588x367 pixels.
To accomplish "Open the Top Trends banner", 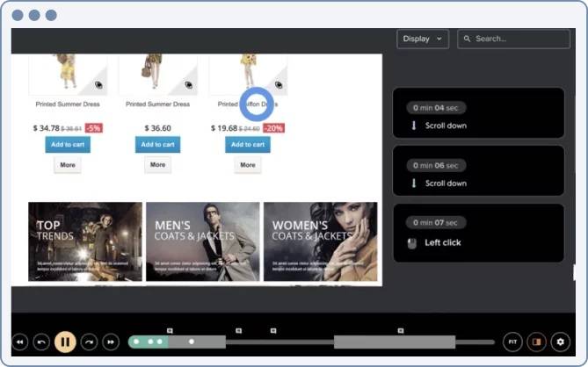I will (84, 241).
